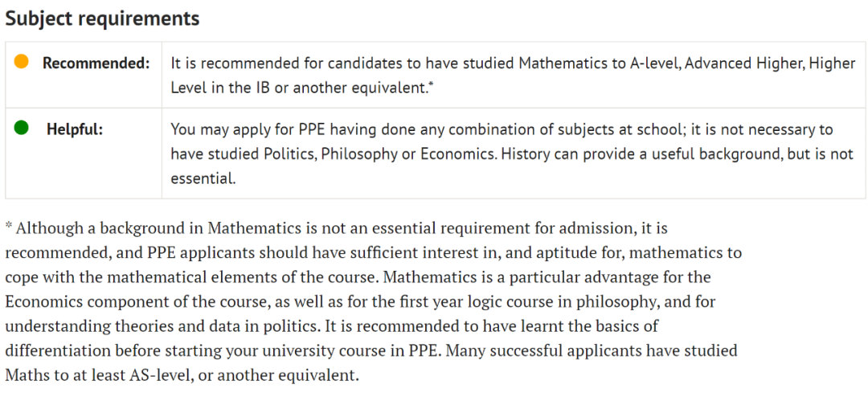Screen dimensions: 868x397
Task: Click the Subject requirements heading
Action: (x=102, y=18)
